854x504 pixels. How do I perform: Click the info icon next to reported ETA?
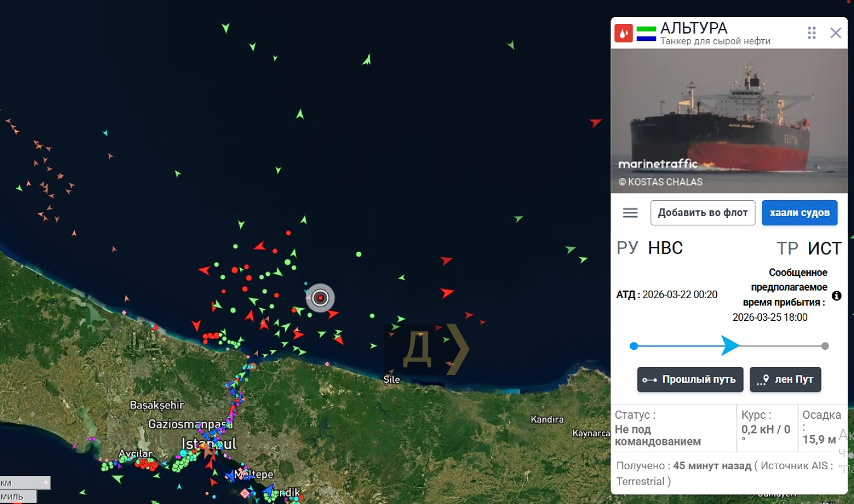836,296
